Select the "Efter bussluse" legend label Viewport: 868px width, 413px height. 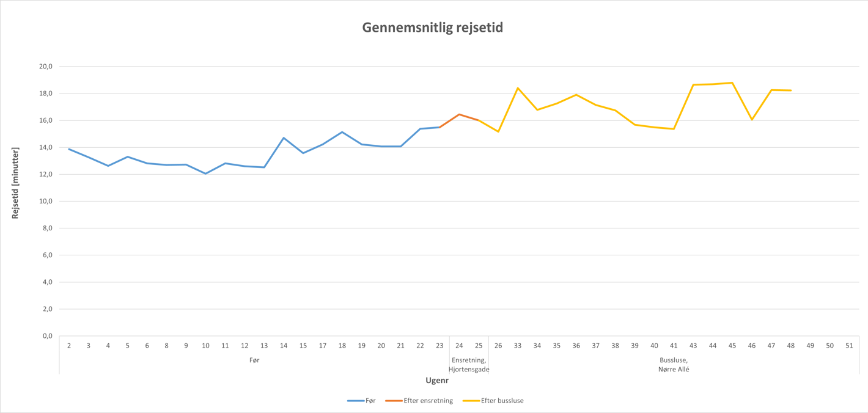(502, 401)
